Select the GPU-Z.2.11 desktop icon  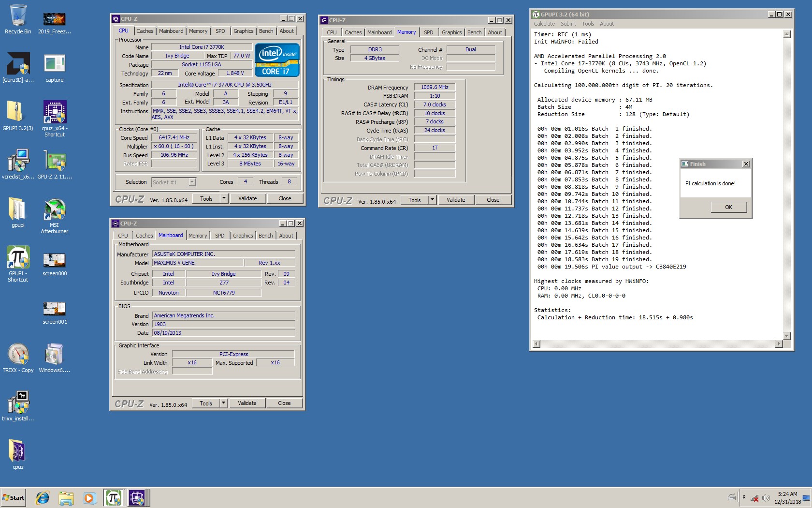(x=54, y=164)
